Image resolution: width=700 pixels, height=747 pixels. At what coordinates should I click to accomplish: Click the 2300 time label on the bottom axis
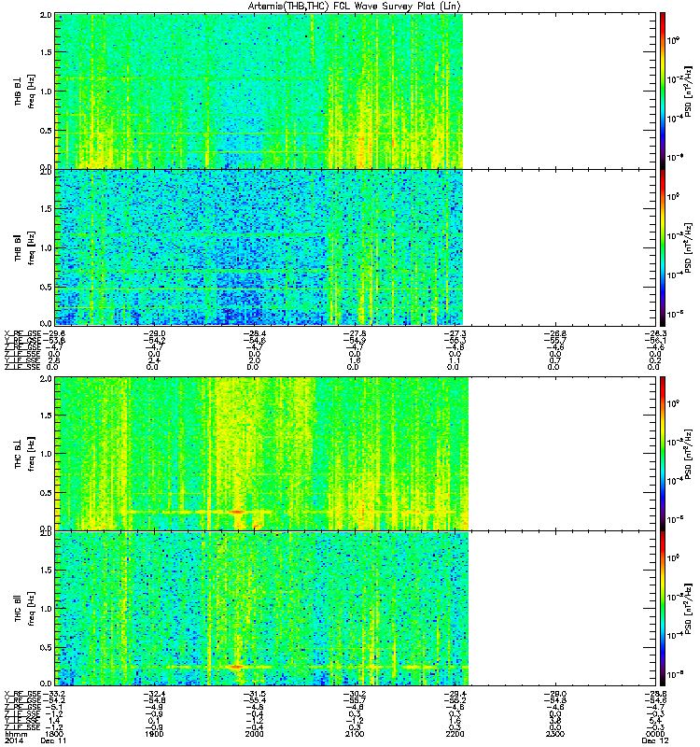tap(554, 734)
